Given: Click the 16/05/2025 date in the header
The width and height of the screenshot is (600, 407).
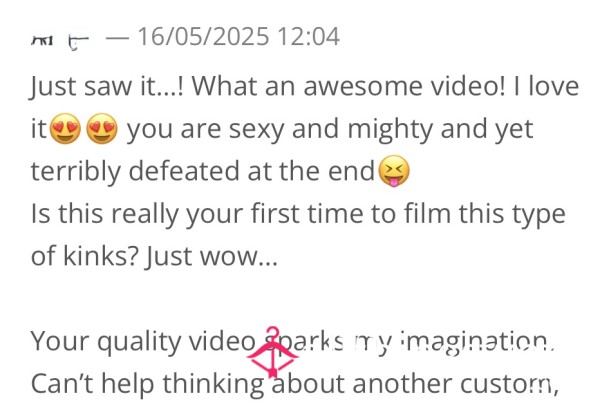Looking at the screenshot, I should tap(203, 37).
